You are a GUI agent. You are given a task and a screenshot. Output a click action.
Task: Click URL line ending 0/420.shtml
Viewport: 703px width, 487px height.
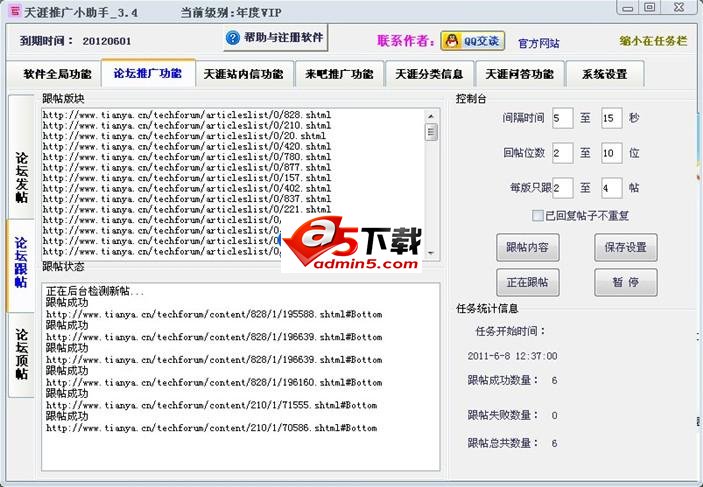(187, 146)
